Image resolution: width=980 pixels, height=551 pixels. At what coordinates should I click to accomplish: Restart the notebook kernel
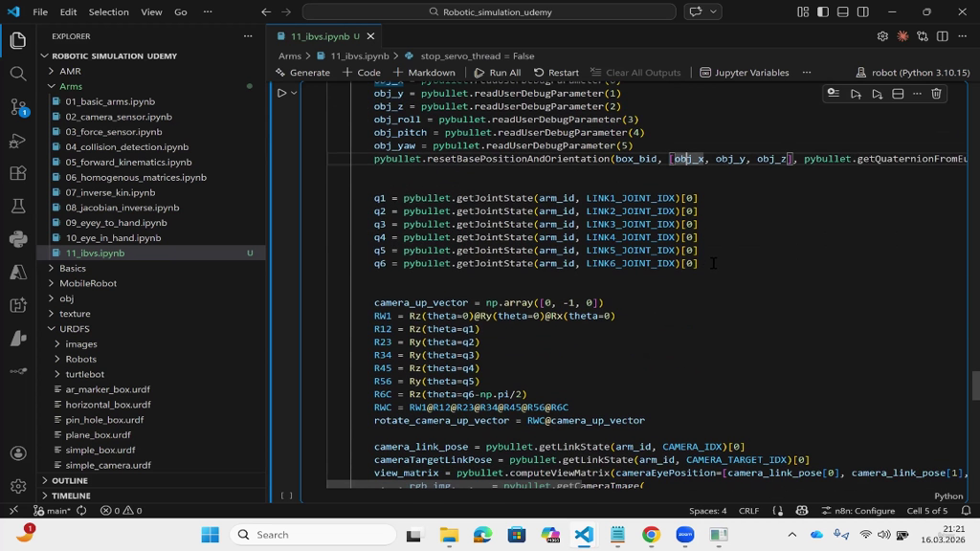click(x=556, y=73)
